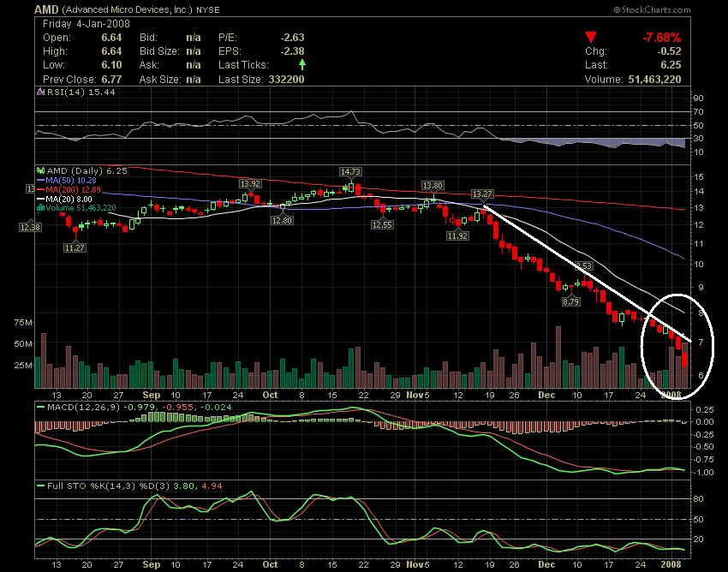Click the 0.25 level on MACD scale
Viewport: 728px width, 572px height.
(704, 409)
